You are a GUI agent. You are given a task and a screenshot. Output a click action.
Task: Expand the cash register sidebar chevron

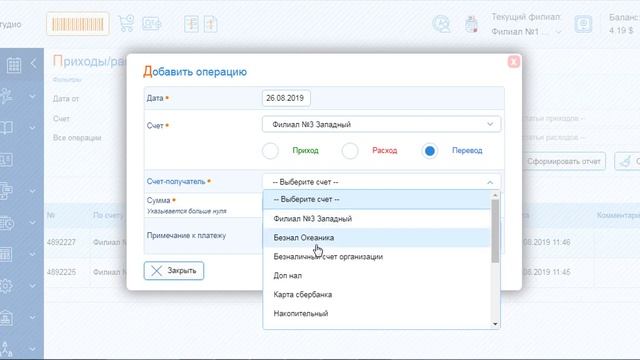32,191
